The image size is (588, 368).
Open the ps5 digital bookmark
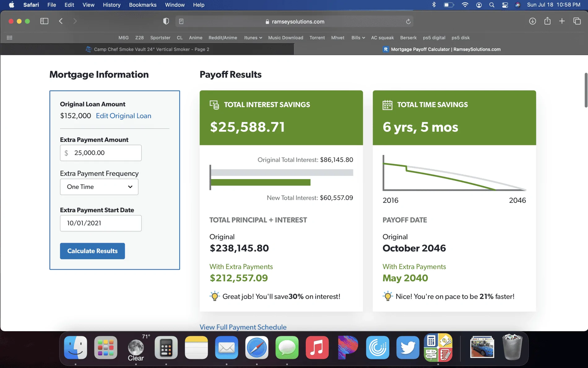(x=434, y=37)
